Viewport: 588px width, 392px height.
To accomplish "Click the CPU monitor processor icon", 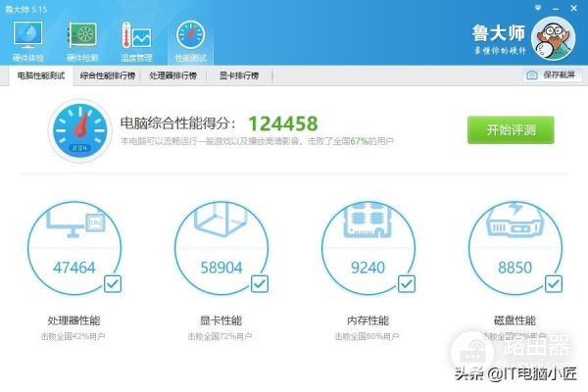I will click(x=76, y=222).
